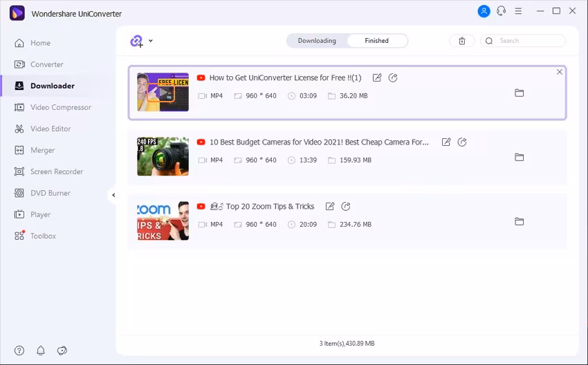Open folder for Zoom Tips video
The width and height of the screenshot is (588, 365).
tap(519, 222)
